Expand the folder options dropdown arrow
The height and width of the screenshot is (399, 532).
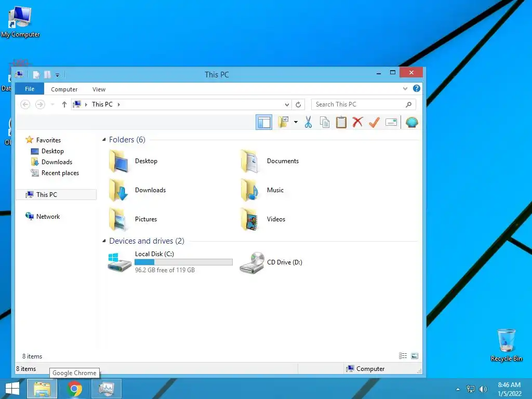point(296,122)
